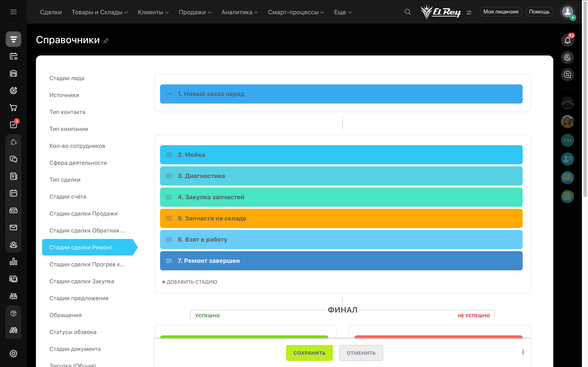Viewport: 588px width, 367px height.
Task: Click the pin icon next to Справочники
Action: [106, 41]
